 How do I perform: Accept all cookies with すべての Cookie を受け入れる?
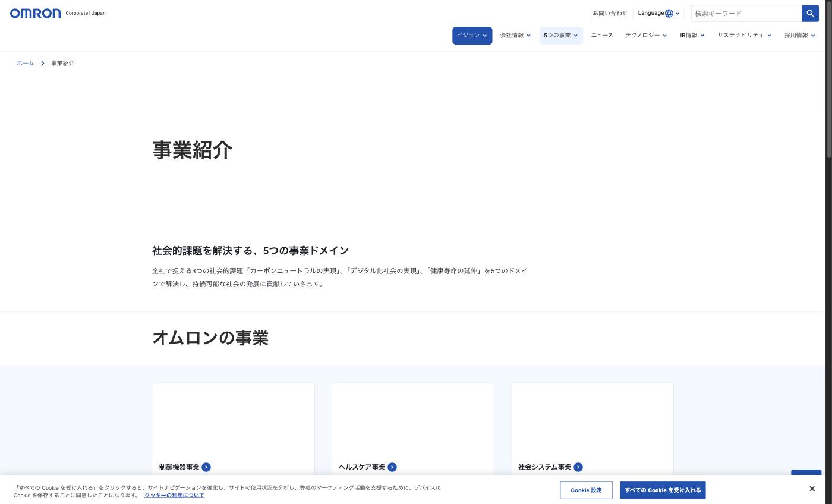pos(663,490)
